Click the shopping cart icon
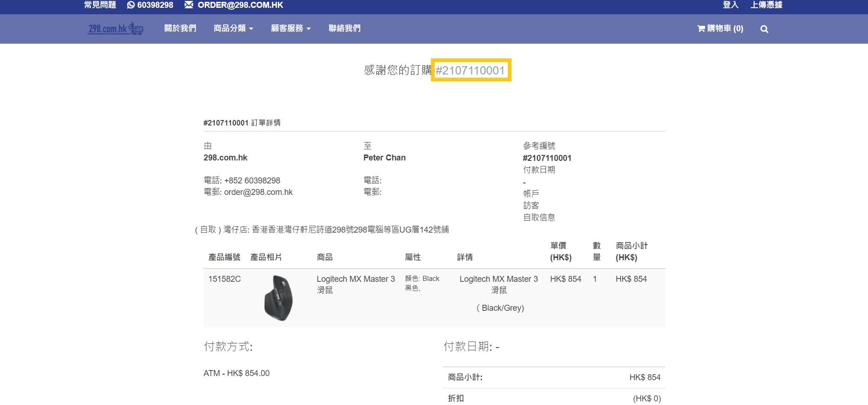This screenshot has height=405, width=868. point(701,29)
